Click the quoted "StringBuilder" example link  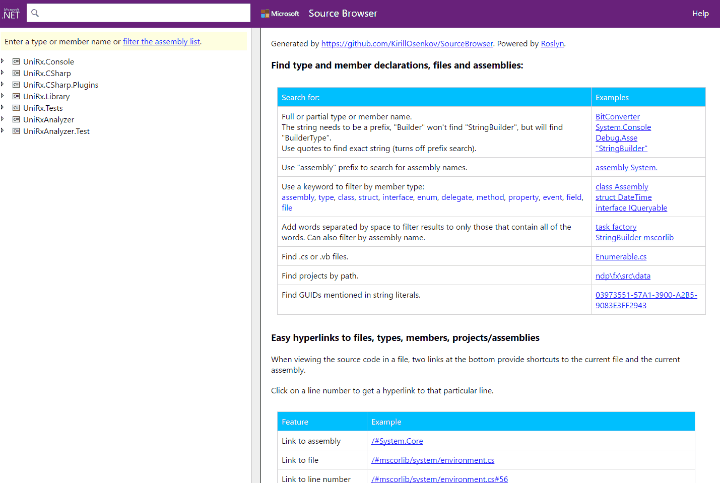(621, 148)
